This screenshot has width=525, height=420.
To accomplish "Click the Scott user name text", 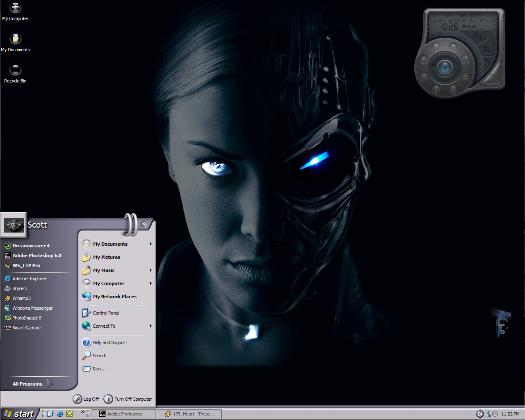I will [37, 225].
